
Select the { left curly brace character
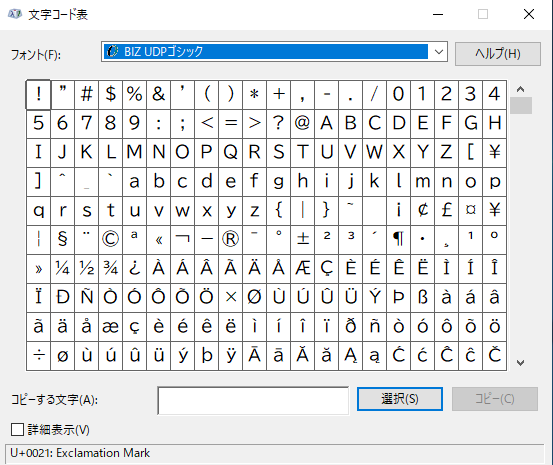point(279,211)
